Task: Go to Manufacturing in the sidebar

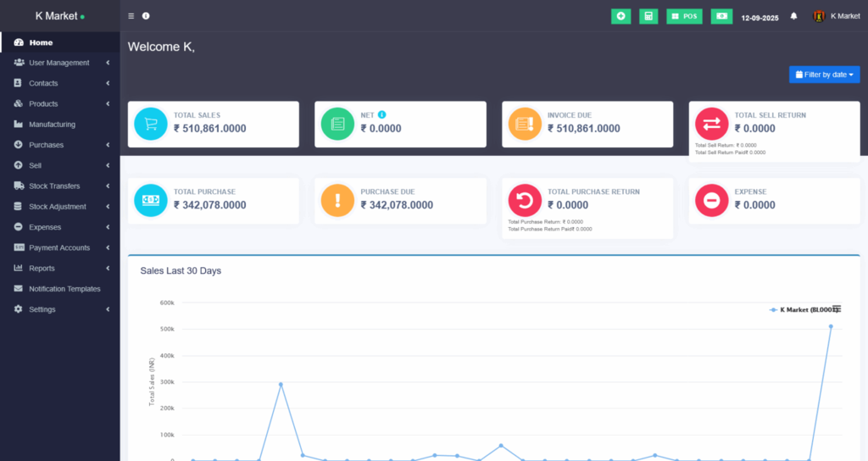Action: point(52,125)
